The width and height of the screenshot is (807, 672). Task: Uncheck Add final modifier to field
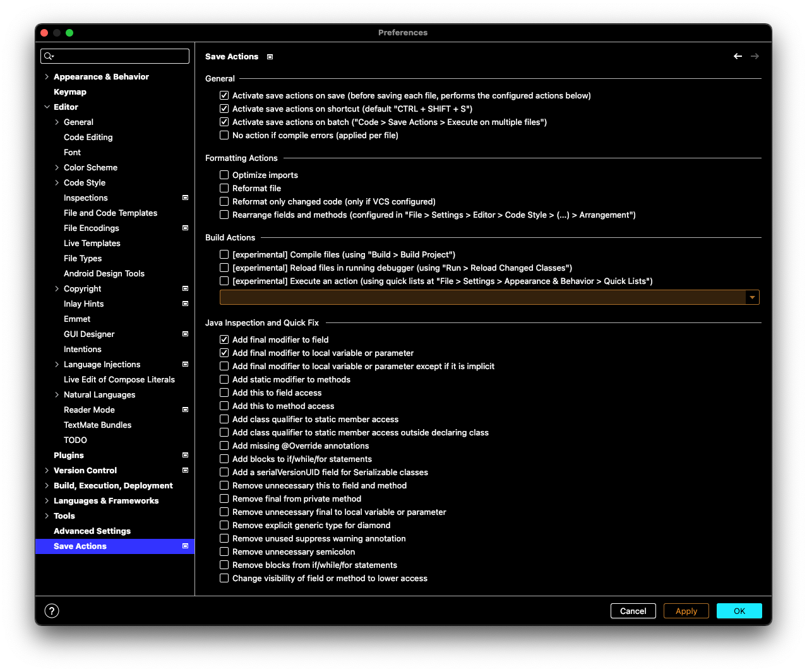224,339
